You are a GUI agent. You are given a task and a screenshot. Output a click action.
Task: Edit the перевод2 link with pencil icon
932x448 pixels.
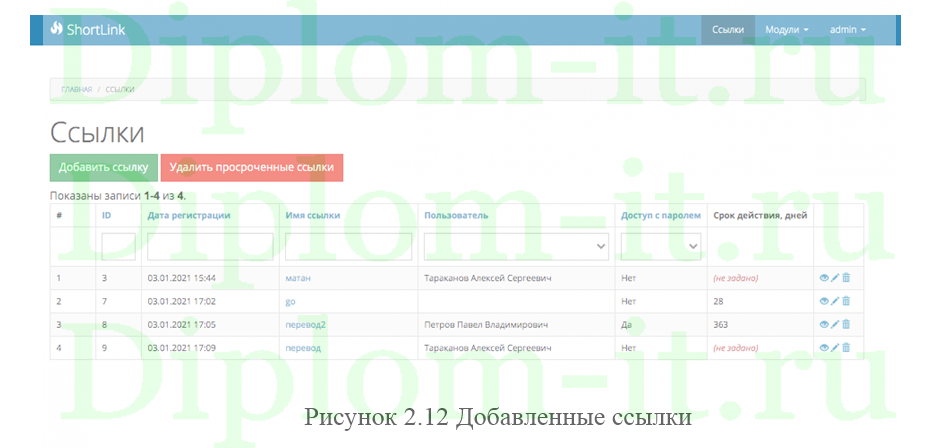point(835,324)
